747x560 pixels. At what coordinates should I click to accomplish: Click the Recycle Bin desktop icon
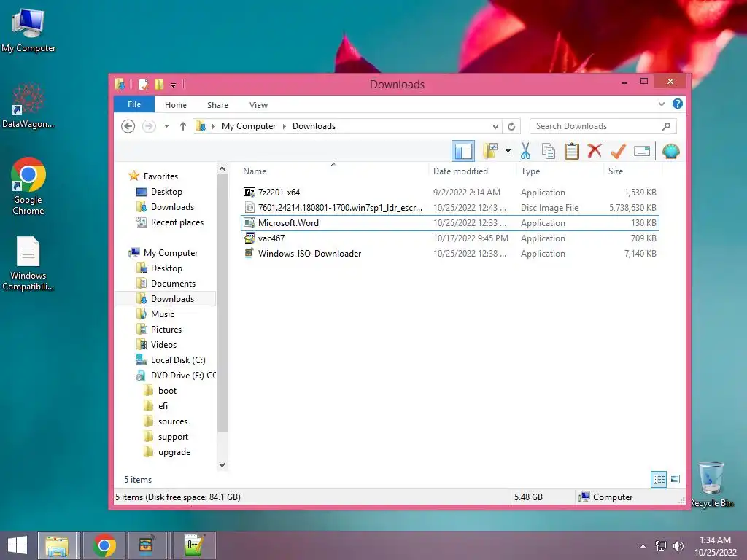pos(711,484)
